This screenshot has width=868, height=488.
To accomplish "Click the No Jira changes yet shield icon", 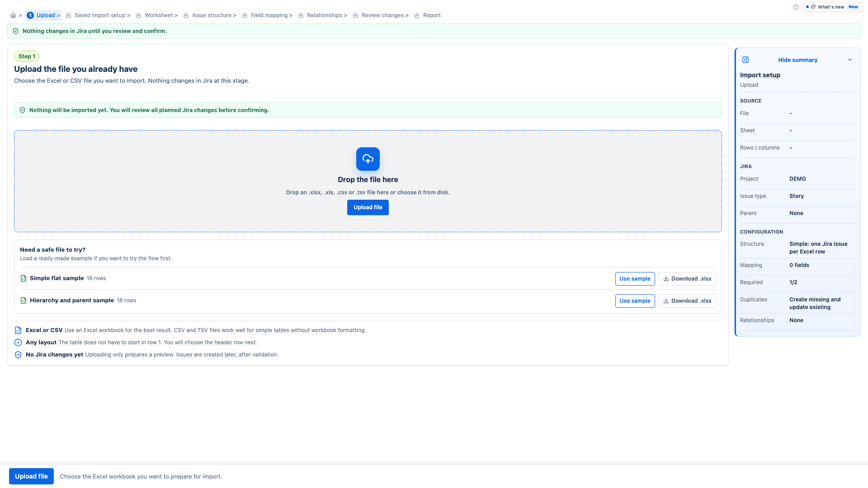I will pyautogui.click(x=18, y=355).
